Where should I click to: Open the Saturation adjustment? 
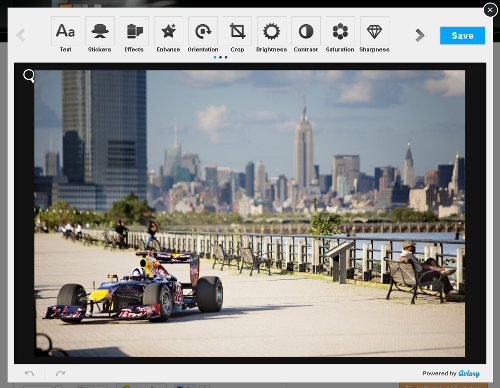coord(340,35)
